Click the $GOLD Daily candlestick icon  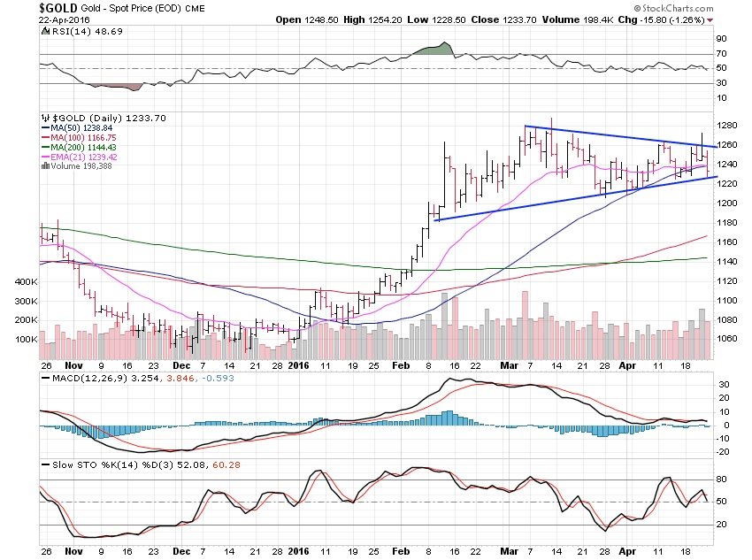coord(45,118)
